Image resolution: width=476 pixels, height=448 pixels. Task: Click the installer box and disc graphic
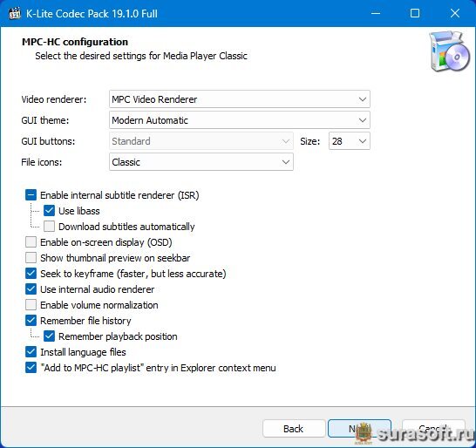450,51
